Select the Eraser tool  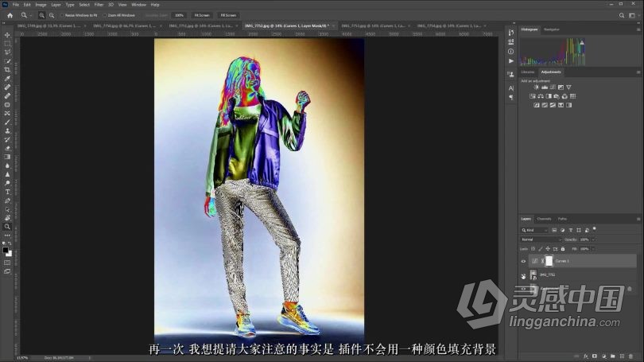pyautogui.click(x=7, y=148)
